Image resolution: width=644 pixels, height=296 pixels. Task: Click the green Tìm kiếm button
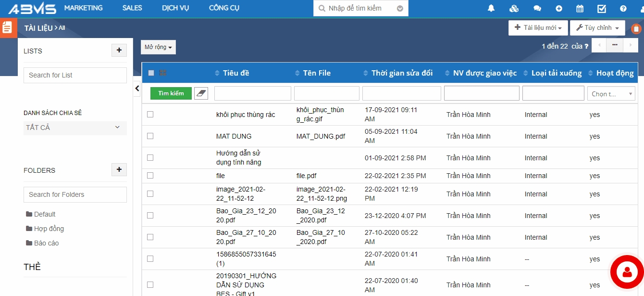[x=171, y=93]
